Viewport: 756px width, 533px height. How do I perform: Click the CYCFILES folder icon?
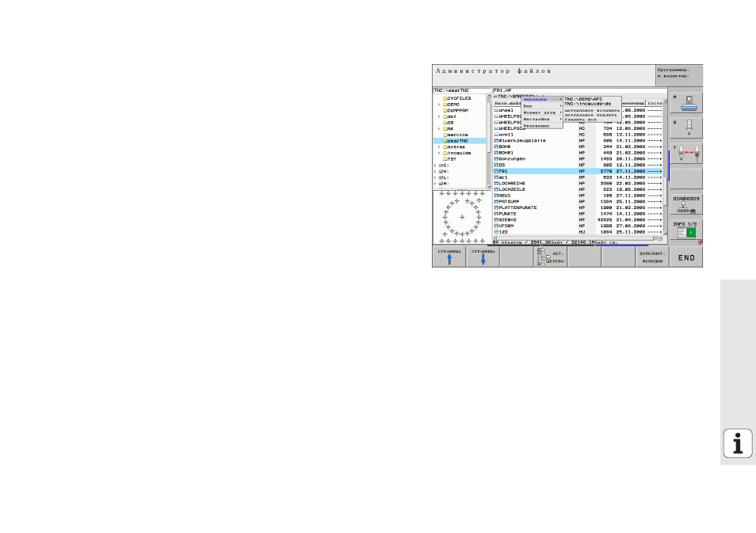click(x=445, y=98)
